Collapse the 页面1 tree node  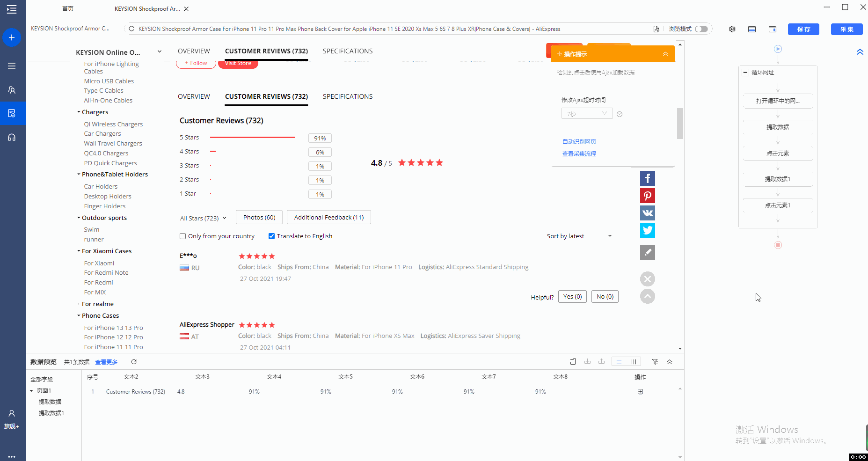coord(31,391)
